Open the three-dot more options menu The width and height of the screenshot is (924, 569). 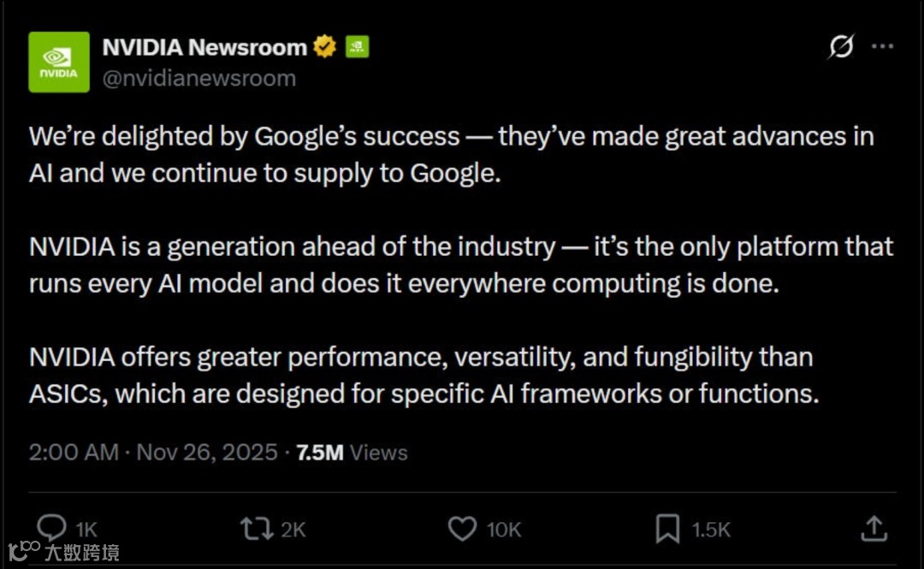point(882,47)
